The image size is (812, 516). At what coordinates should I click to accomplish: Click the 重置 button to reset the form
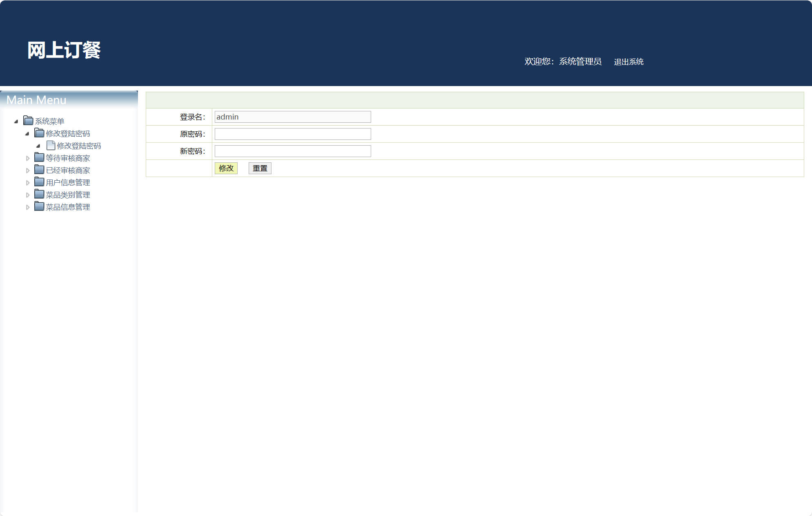(260, 168)
